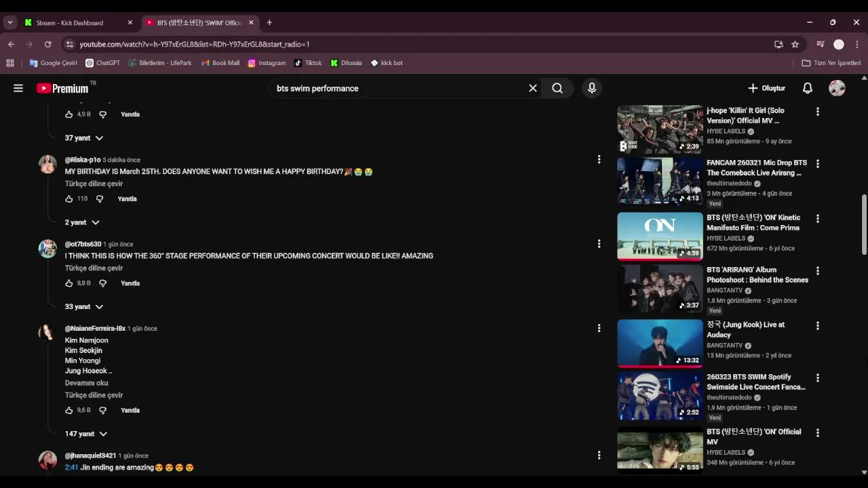Open more options for @NaianeFerreira-l8x comment
Viewport: 868px width, 488px height.
click(599, 328)
